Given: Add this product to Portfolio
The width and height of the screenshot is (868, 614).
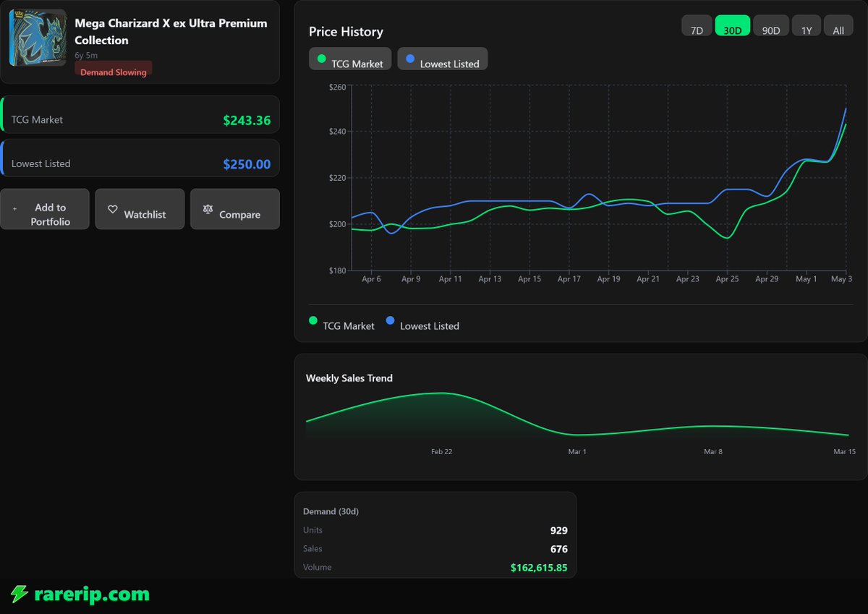Looking at the screenshot, I should (x=45, y=209).
